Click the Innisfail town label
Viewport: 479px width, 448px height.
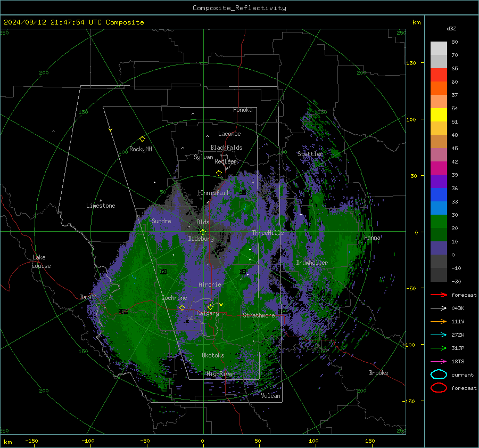[214, 193]
